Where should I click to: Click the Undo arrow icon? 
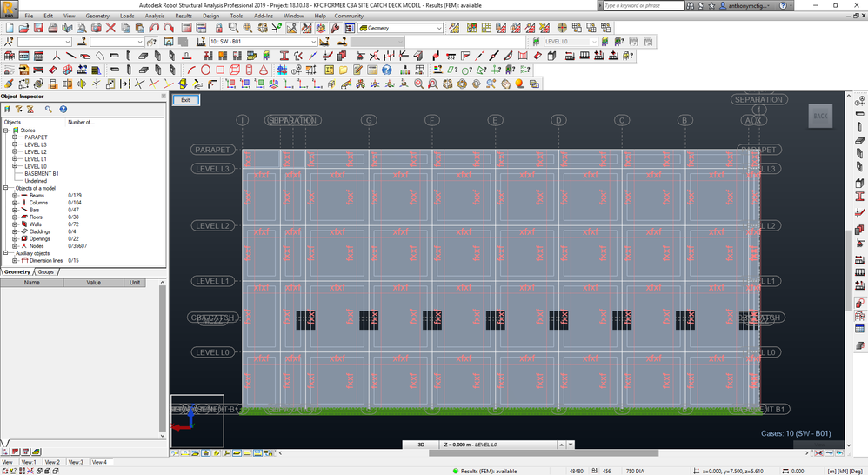154,28
